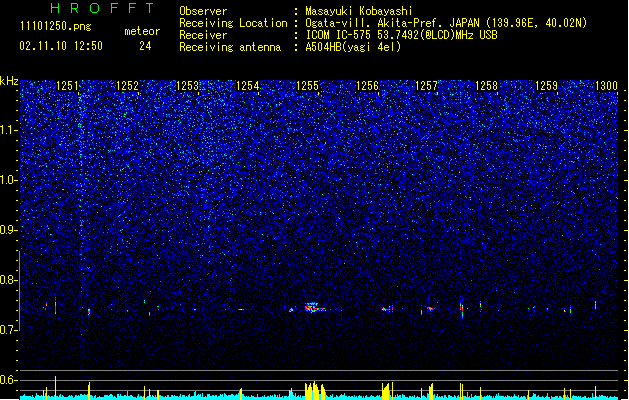Click the 1251 time marker

tap(67, 86)
